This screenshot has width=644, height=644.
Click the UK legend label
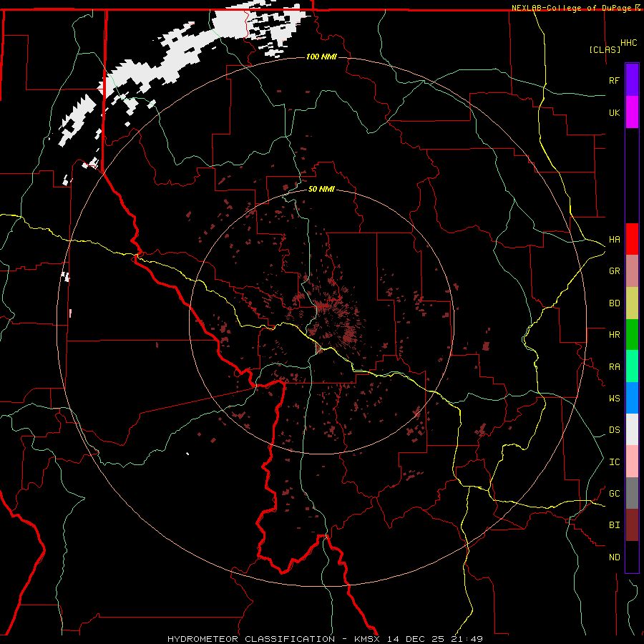click(614, 112)
